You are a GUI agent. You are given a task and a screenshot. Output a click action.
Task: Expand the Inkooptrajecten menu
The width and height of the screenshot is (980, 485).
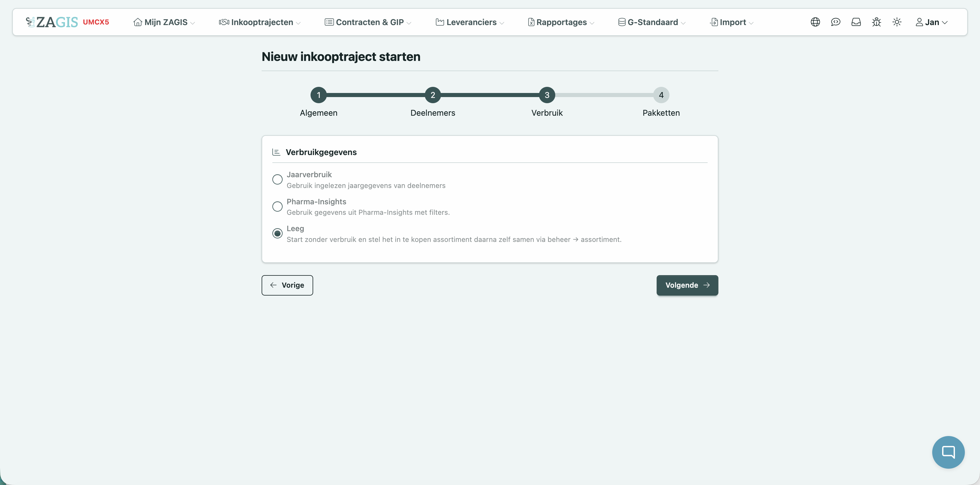pyautogui.click(x=260, y=22)
